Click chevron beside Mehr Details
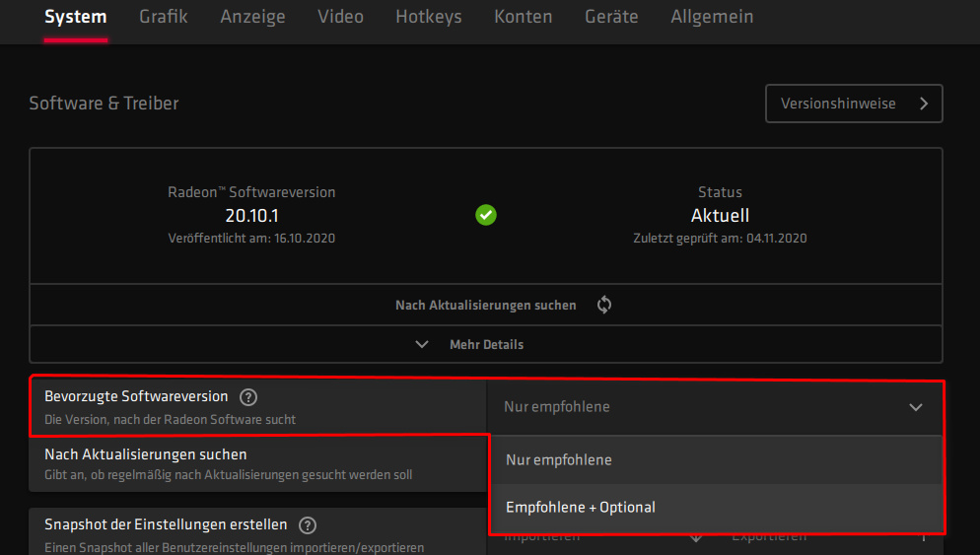Screen dimensions: 980x555 point(422,344)
